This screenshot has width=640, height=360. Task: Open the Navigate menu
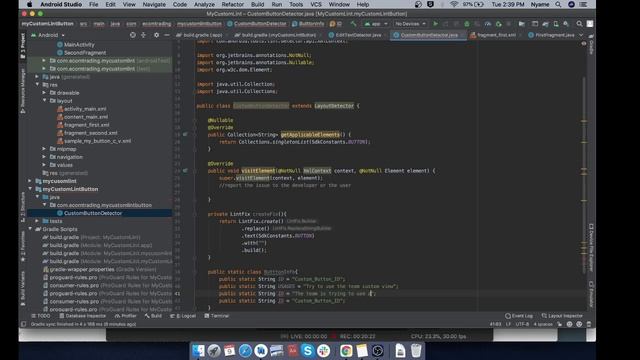point(154,4)
